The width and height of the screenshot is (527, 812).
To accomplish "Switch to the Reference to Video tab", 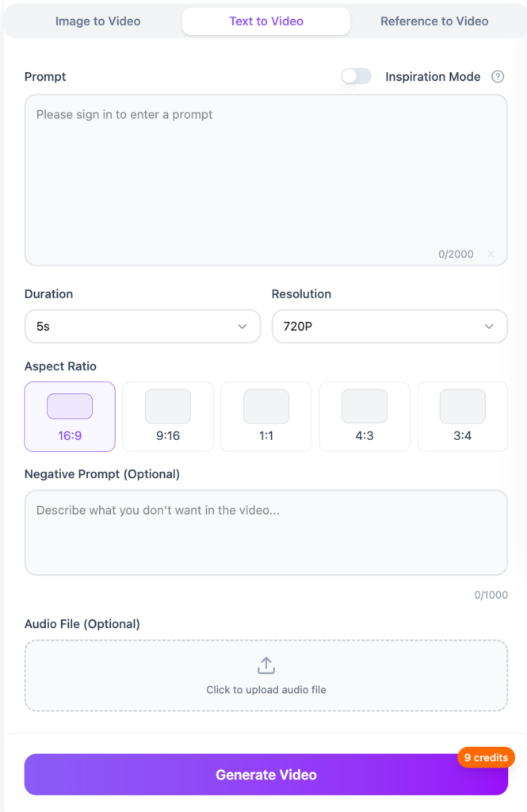I will [x=434, y=21].
